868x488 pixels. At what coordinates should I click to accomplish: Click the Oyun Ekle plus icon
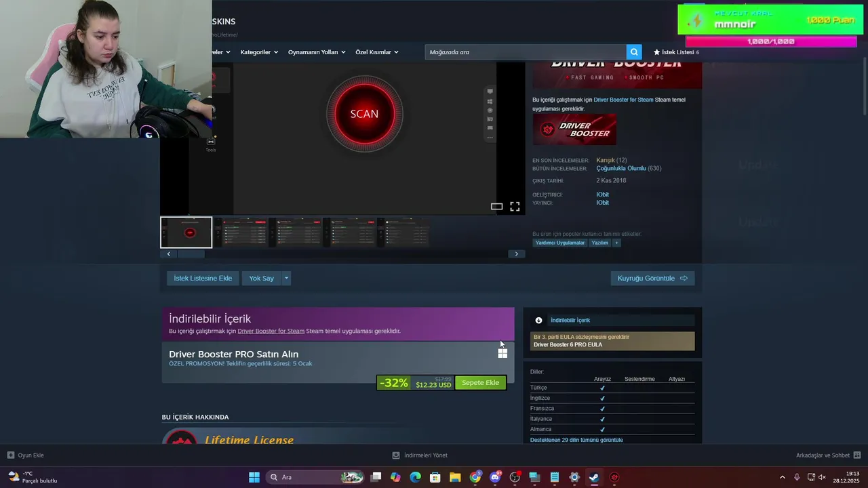pyautogui.click(x=11, y=455)
